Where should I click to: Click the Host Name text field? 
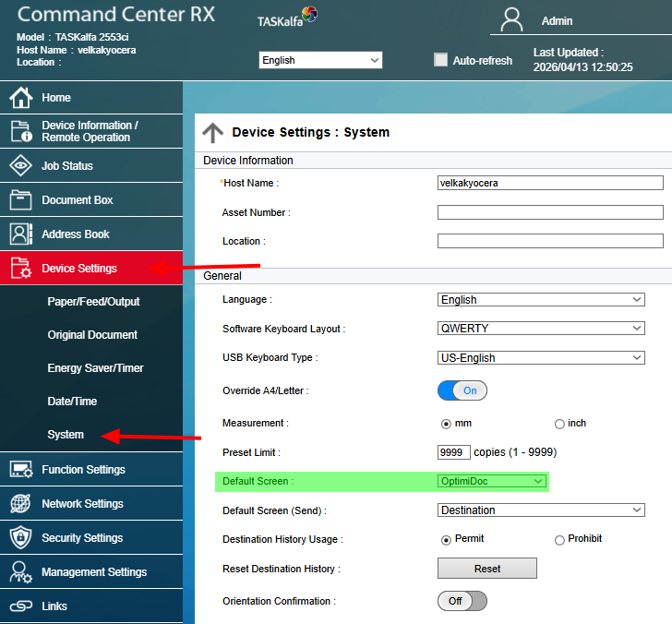coord(549,183)
